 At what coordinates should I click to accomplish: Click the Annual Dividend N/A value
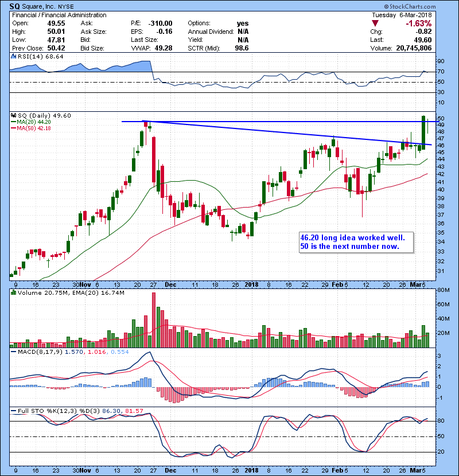pyautogui.click(x=243, y=32)
